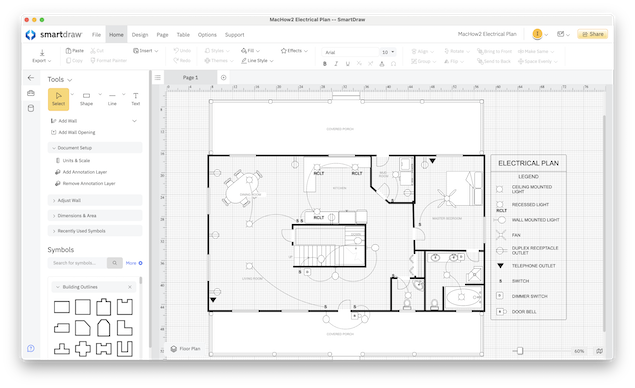Open the page list hamburger icon
The height and width of the screenshot is (388, 635).
point(158,77)
